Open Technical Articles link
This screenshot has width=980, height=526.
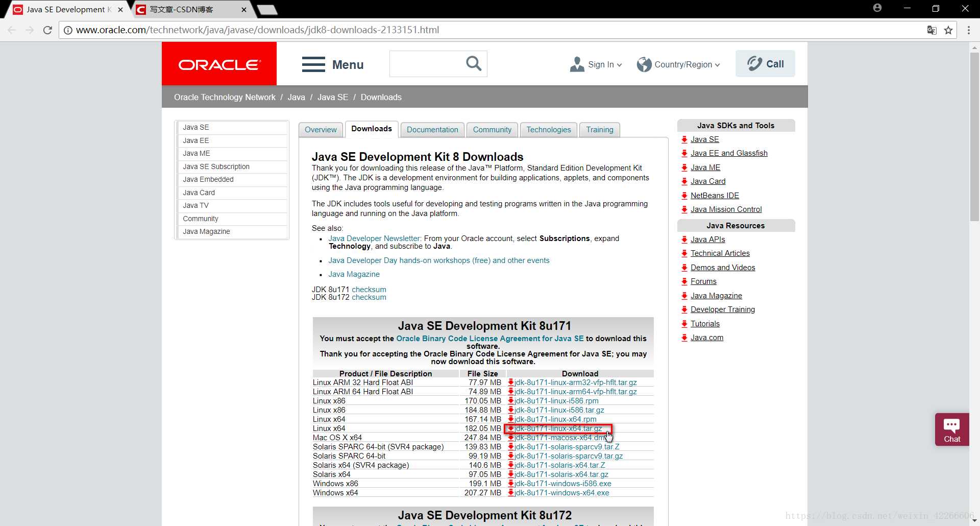coord(720,253)
